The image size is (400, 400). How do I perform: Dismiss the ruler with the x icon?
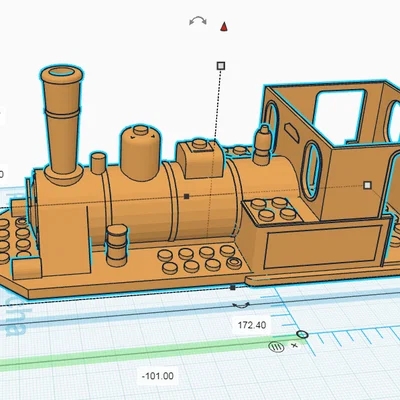click(294, 345)
